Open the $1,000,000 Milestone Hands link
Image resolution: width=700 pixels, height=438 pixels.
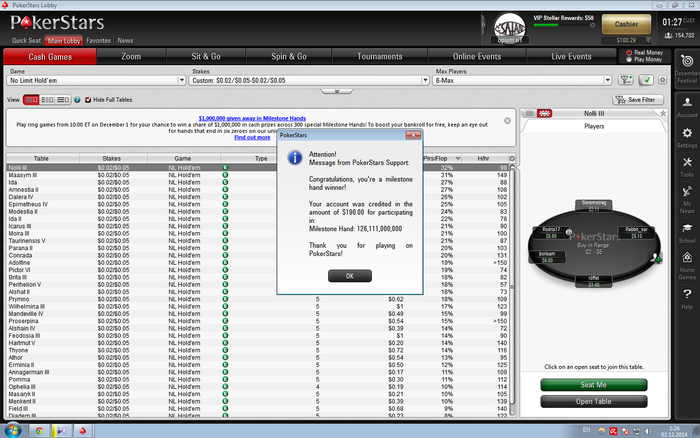click(x=252, y=118)
